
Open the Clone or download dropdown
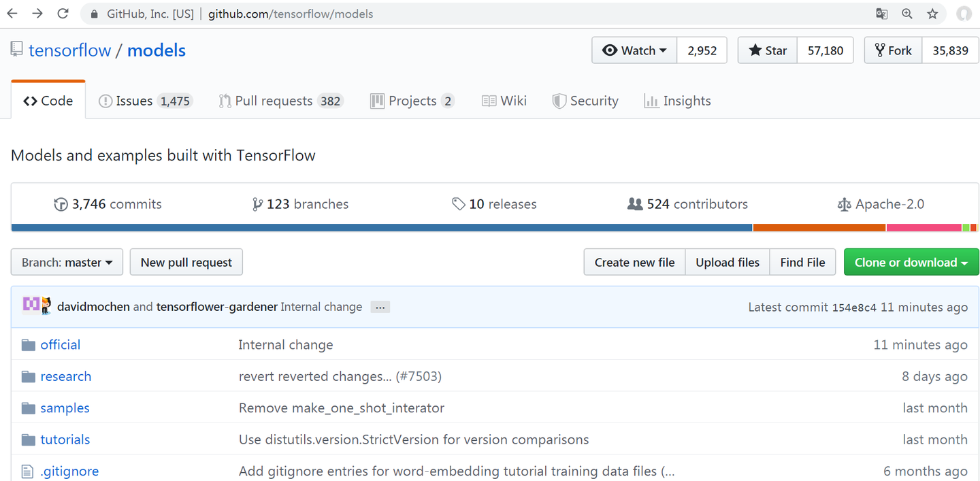(x=911, y=263)
